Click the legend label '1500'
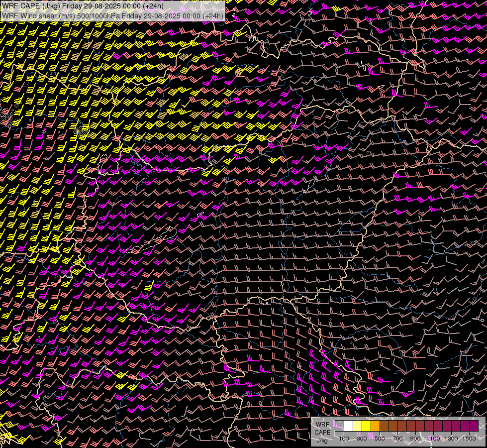The height and width of the screenshot is (448, 487). click(x=469, y=439)
